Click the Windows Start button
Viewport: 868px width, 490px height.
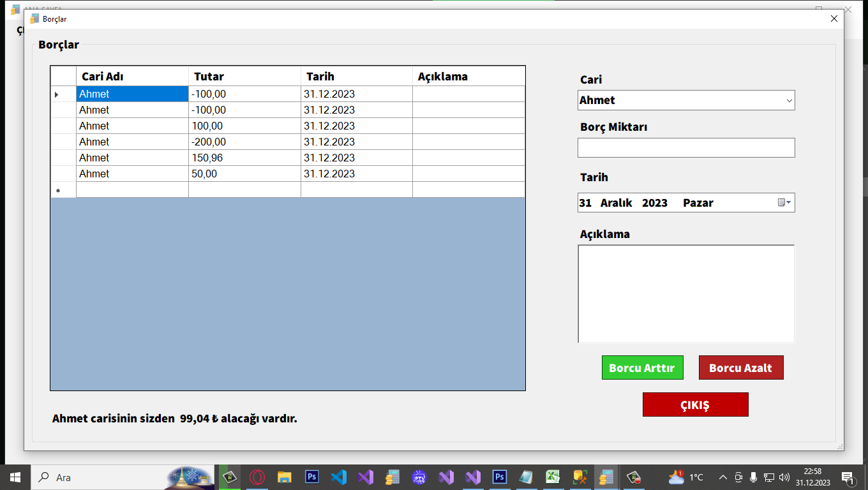coord(15,477)
